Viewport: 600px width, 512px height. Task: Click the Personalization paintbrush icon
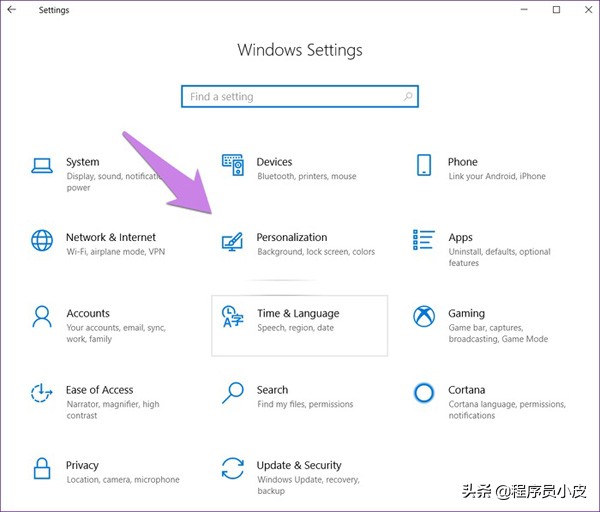[x=233, y=241]
